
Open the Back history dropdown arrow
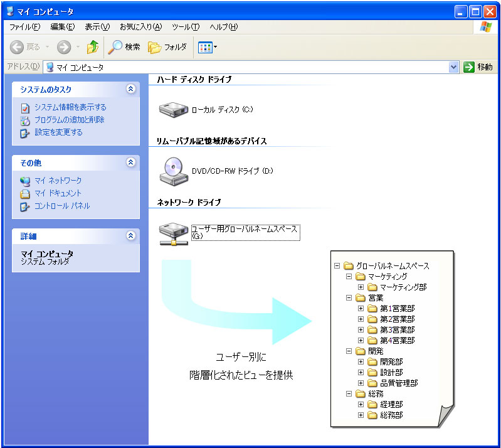(47, 47)
